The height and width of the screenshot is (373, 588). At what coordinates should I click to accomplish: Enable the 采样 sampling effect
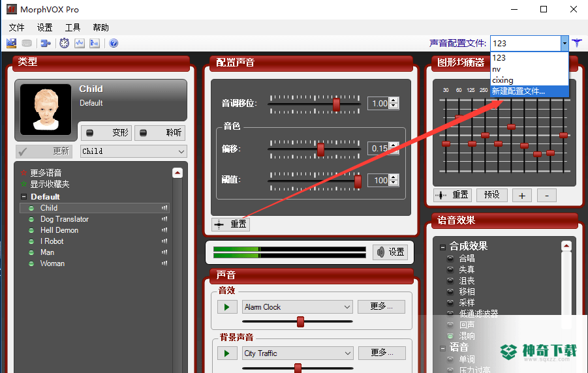click(450, 303)
